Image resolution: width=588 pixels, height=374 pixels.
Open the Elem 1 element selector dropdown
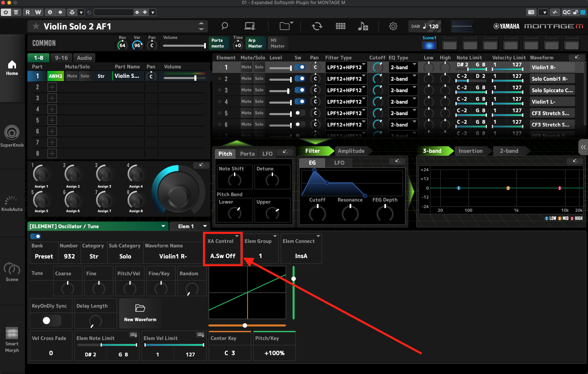[193, 226]
